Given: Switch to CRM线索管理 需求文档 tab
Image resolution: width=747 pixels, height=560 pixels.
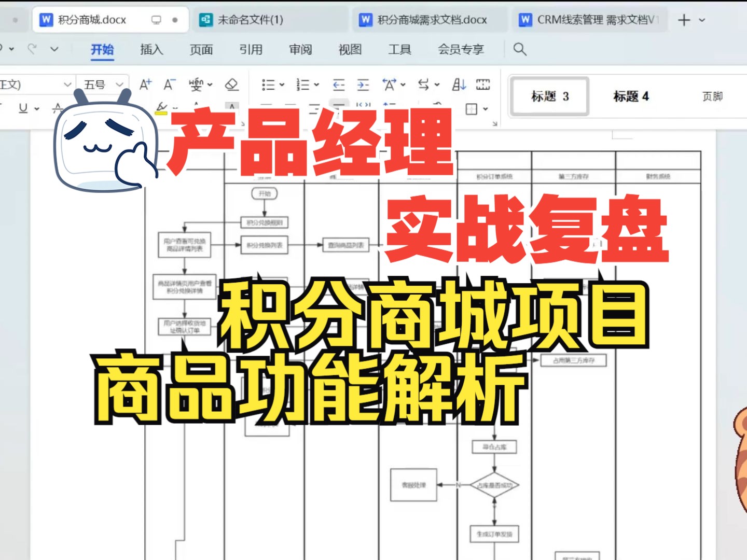Looking at the screenshot, I should 589,20.
